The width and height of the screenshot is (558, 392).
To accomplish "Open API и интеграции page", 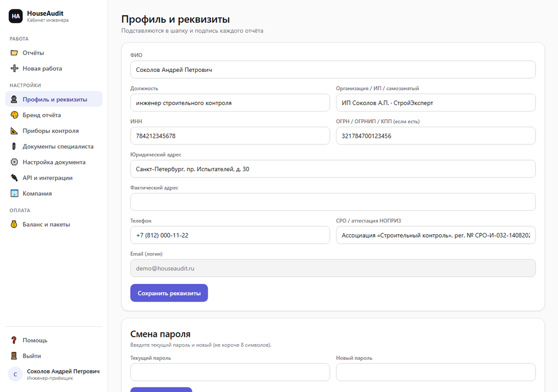I will (x=54, y=177).
